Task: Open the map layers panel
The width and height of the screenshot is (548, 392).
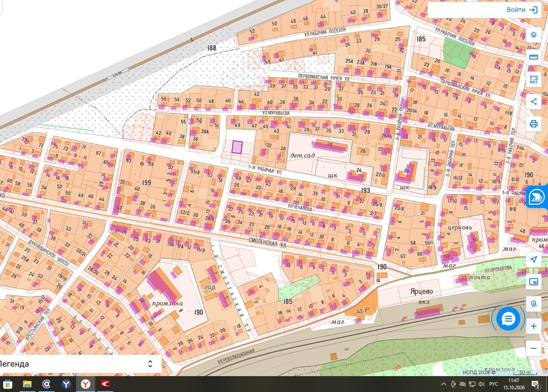Action: (533, 35)
